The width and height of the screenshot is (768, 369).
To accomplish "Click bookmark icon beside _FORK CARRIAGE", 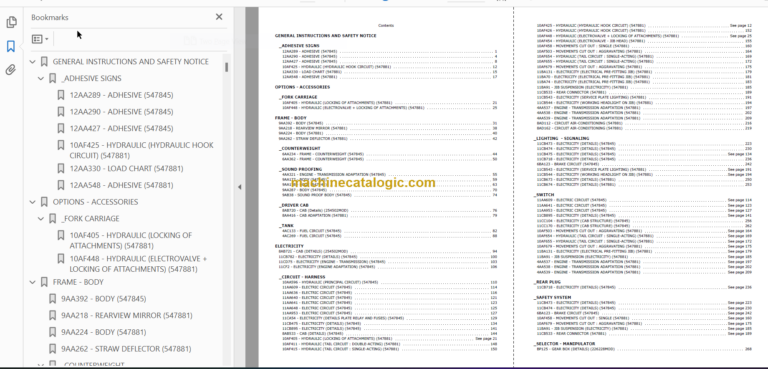I will click(x=52, y=219).
